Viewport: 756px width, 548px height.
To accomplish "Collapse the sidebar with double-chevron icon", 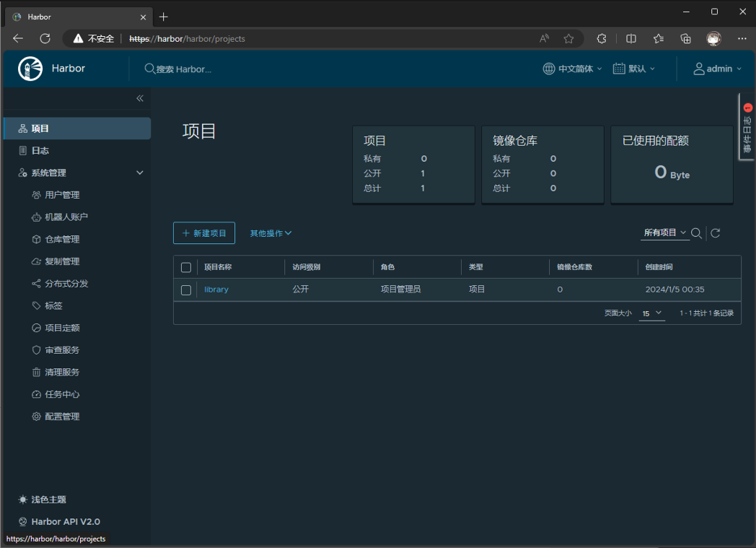I will coord(140,98).
